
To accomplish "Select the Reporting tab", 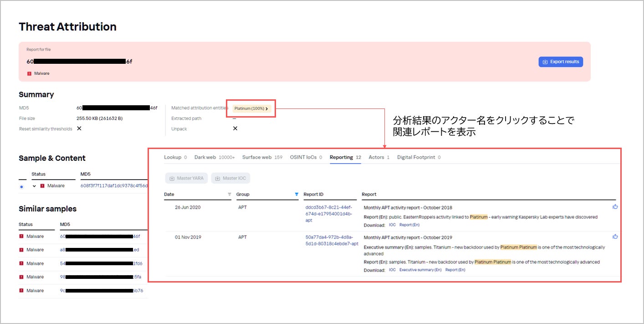I will point(345,157).
